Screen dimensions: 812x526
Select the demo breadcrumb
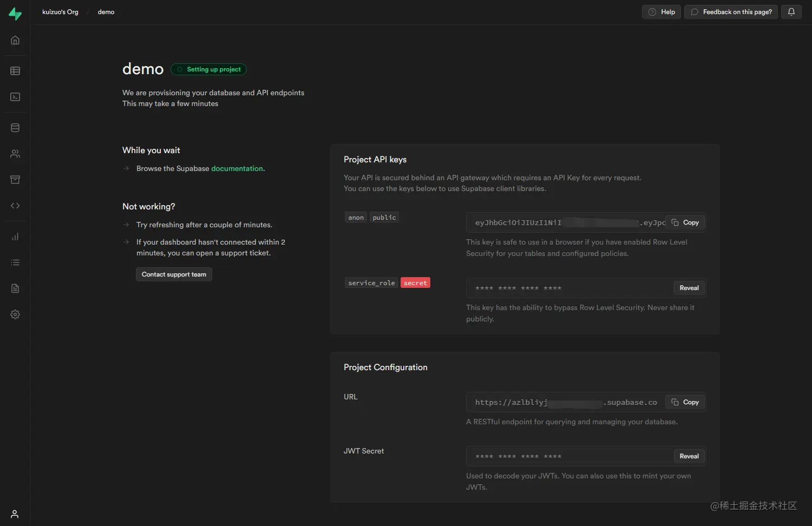click(x=106, y=12)
